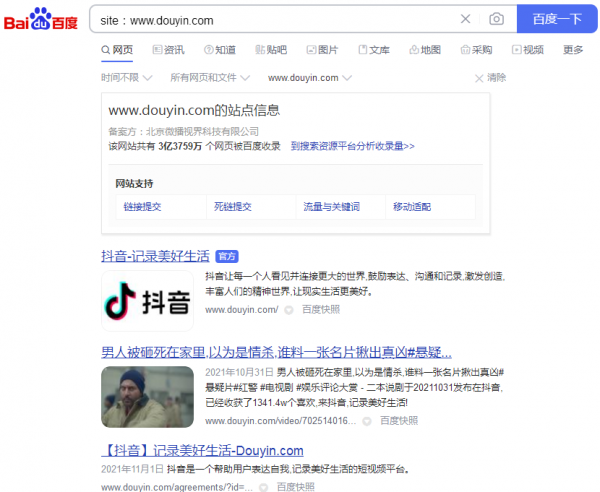Viewport: 600px width, 492px height.
Task: Select the 网页 tab
Action: 117,50
